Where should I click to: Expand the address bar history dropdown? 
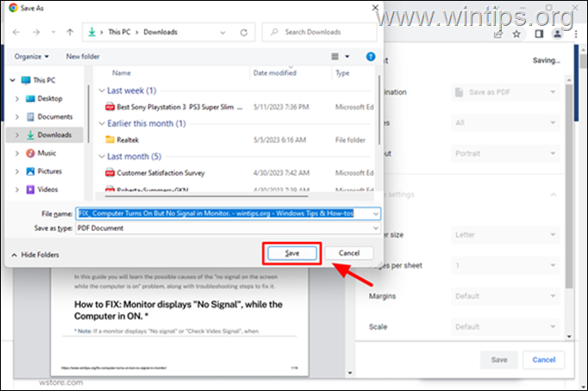(222, 33)
